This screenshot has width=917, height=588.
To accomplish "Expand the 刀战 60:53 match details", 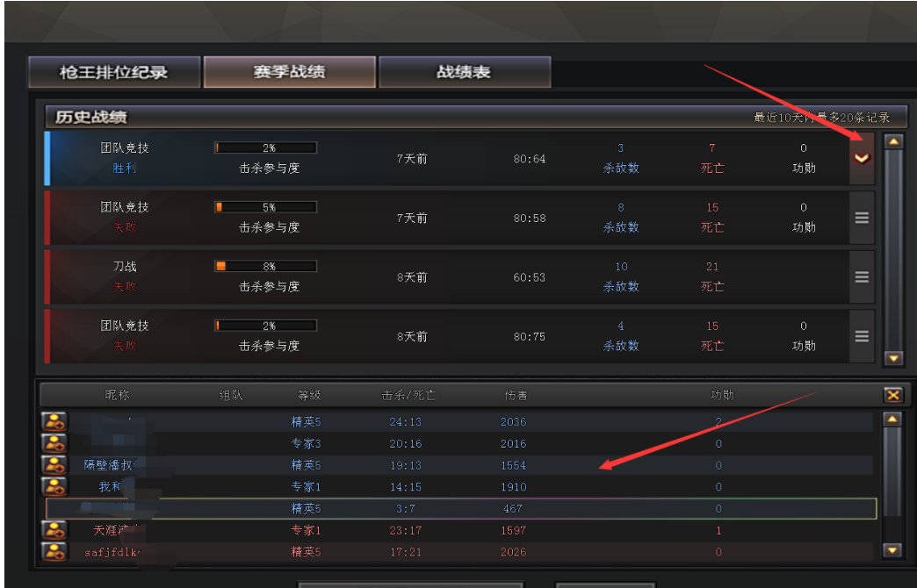I will (862, 277).
